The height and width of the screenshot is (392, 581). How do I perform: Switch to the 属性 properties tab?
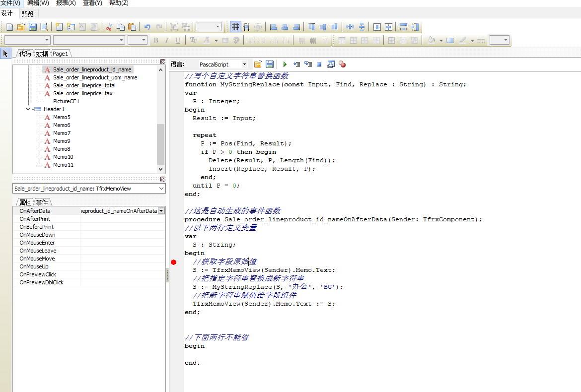click(25, 202)
